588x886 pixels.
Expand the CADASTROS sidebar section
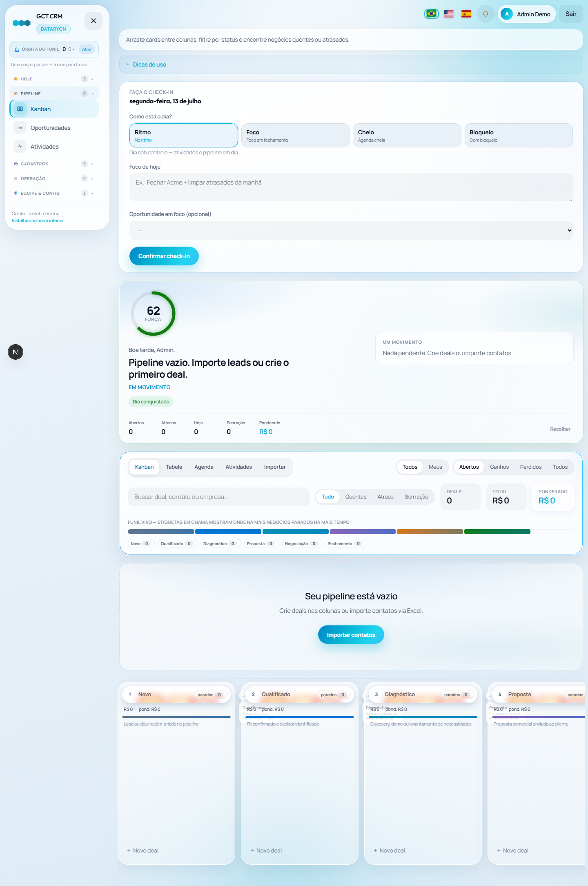click(x=54, y=164)
